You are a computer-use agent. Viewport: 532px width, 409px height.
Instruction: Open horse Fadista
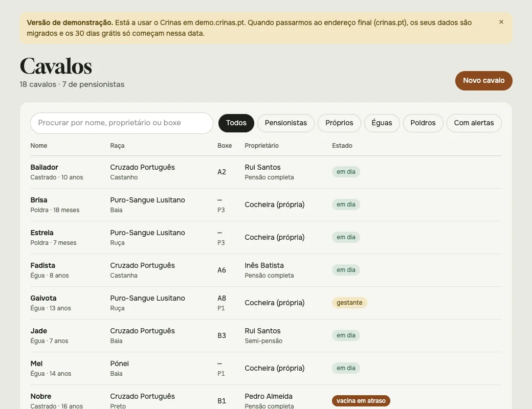pos(43,265)
